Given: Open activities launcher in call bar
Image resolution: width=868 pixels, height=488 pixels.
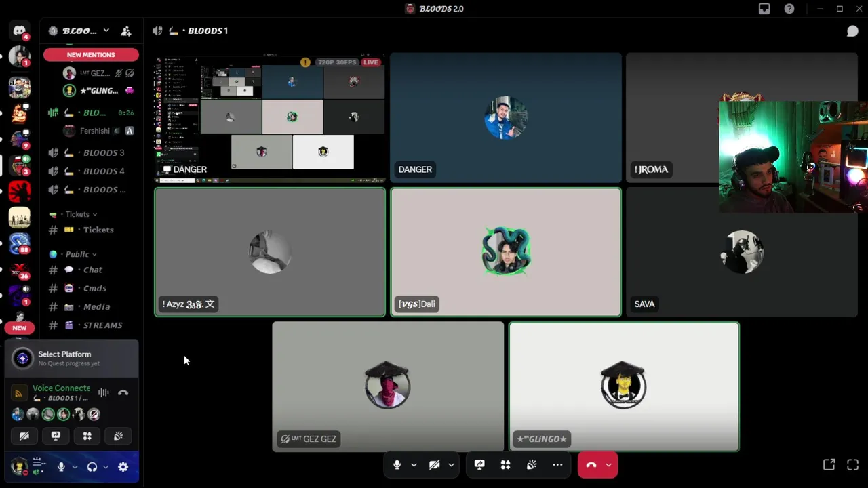Looking at the screenshot, I should 505,465.
